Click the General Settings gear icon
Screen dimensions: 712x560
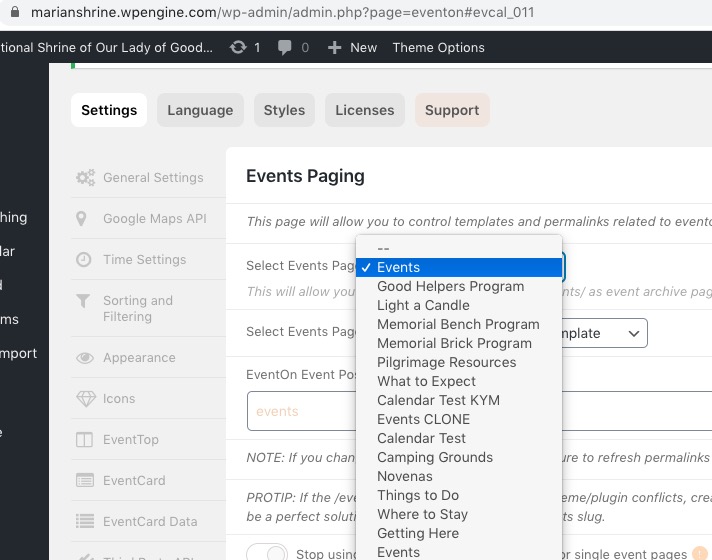[85, 178]
